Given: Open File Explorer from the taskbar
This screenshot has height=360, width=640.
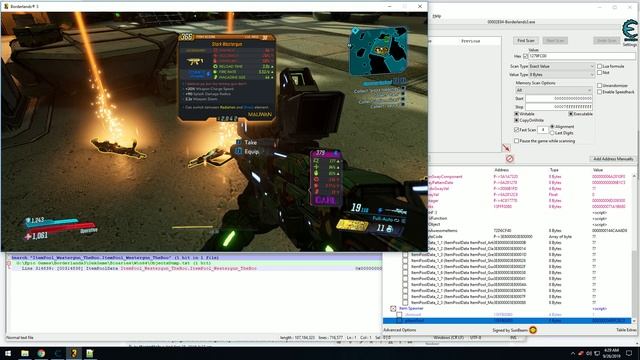Looking at the screenshot, I should [25, 353].
